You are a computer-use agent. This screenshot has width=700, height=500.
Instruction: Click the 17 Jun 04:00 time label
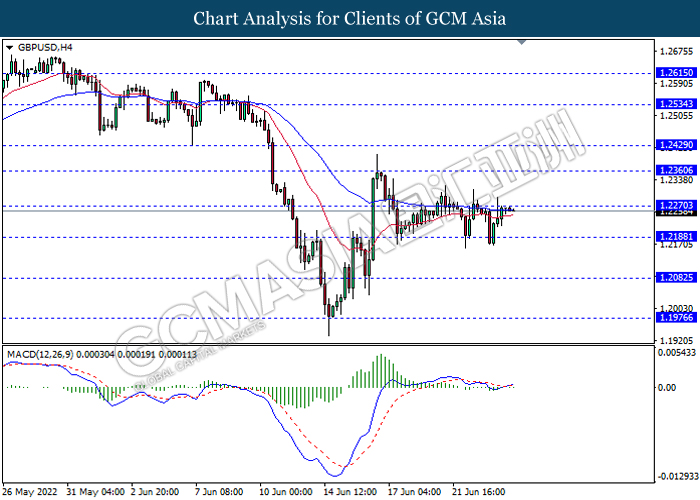tap(415, 492)
